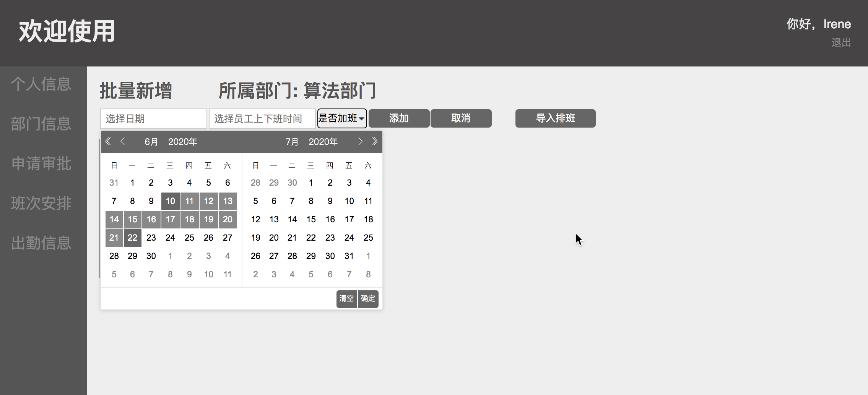Open the 是否加班 overtime dropdown

[341, 118]
